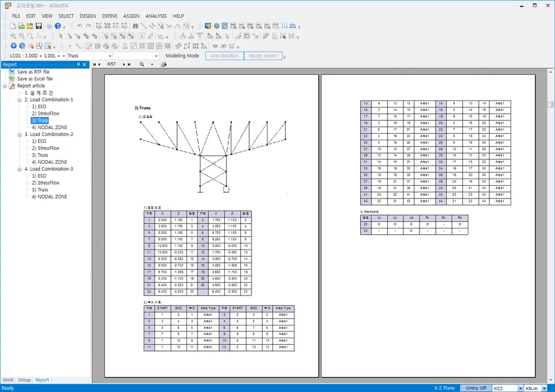Switch to the Work tab
This screenshot has width=555, height=392.
coord(8,380)
